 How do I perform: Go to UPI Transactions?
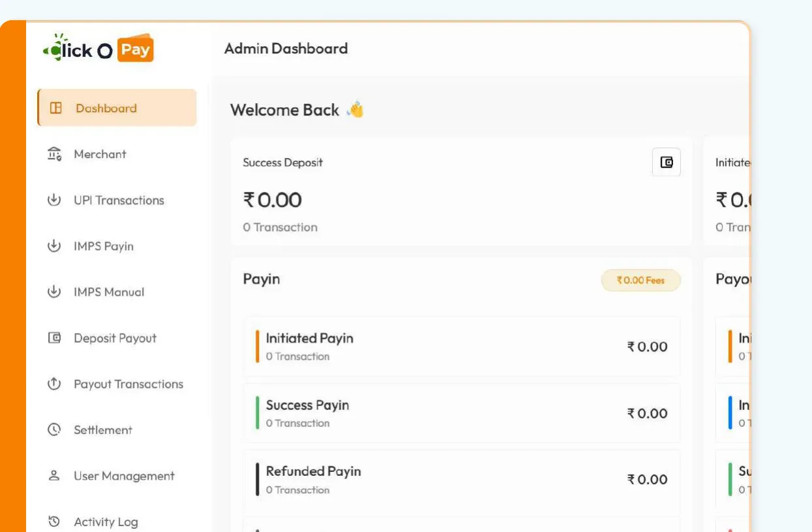tap(117, 200)
